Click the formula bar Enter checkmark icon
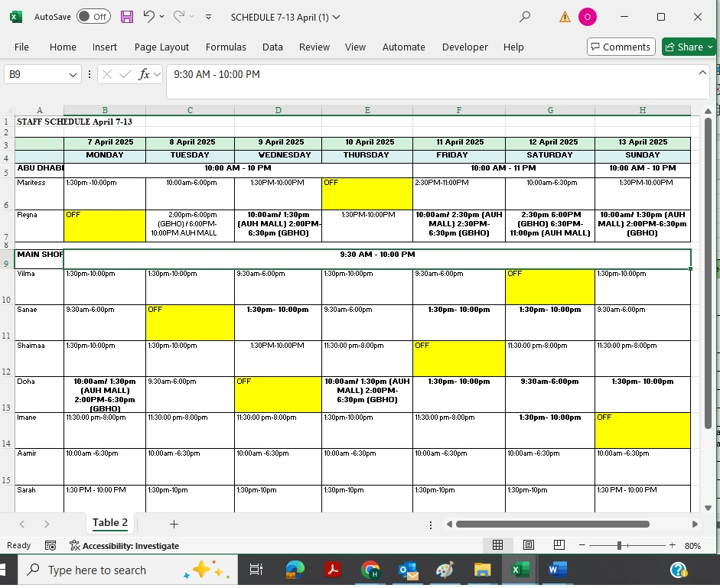720x588 pixels. click(x=125, y=74)
